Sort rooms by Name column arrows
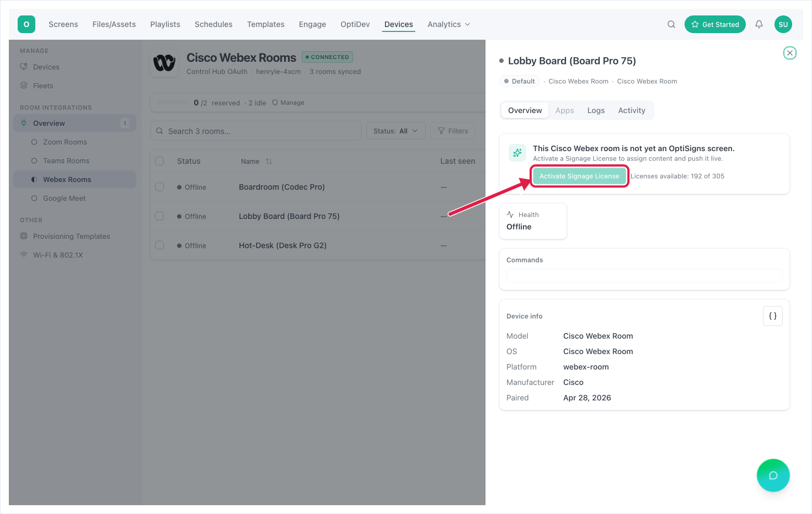Viewport: 812px width, 514px height. click(269, 162)
